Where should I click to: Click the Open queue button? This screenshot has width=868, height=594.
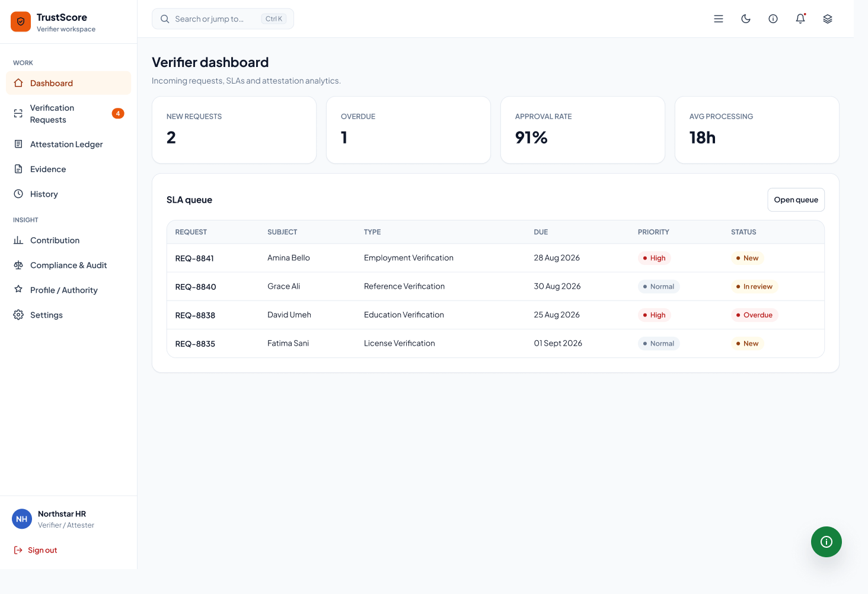pyautogui.click(x=796, y=200)
